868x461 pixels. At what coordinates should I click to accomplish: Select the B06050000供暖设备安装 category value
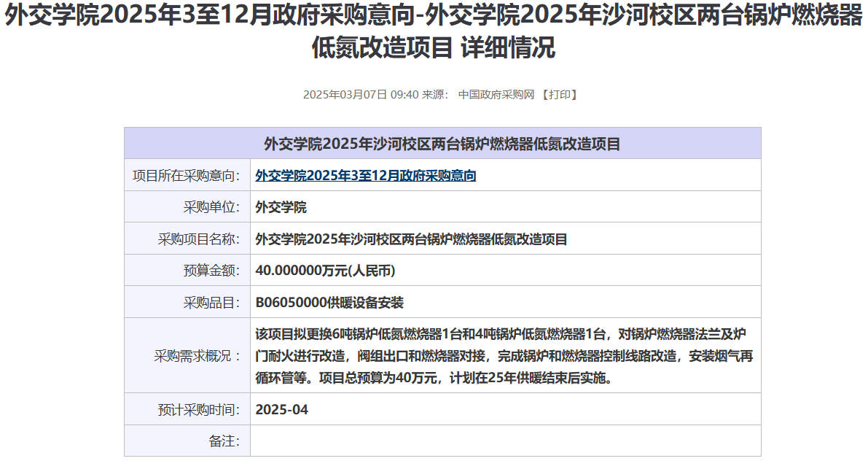point(329,303)
